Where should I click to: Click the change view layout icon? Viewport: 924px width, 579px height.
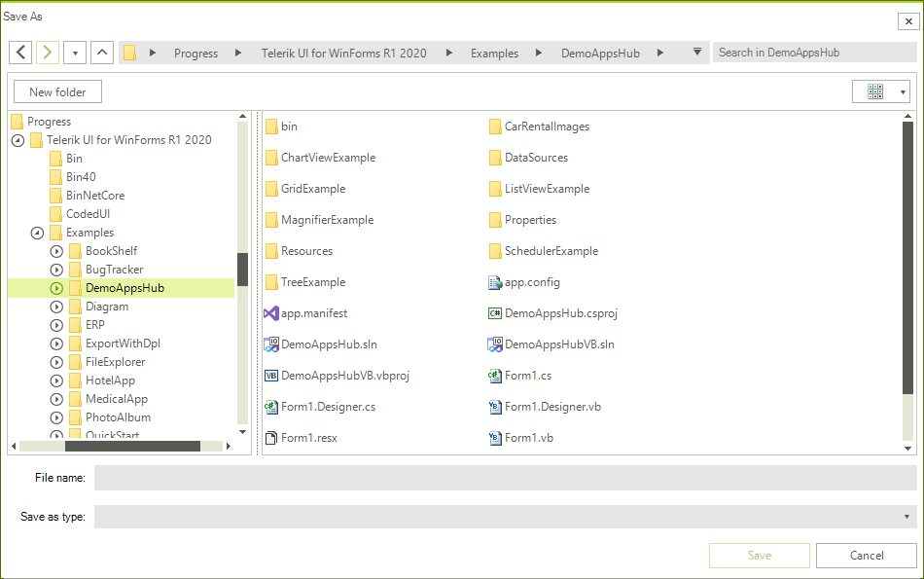[x=874, y=90]
